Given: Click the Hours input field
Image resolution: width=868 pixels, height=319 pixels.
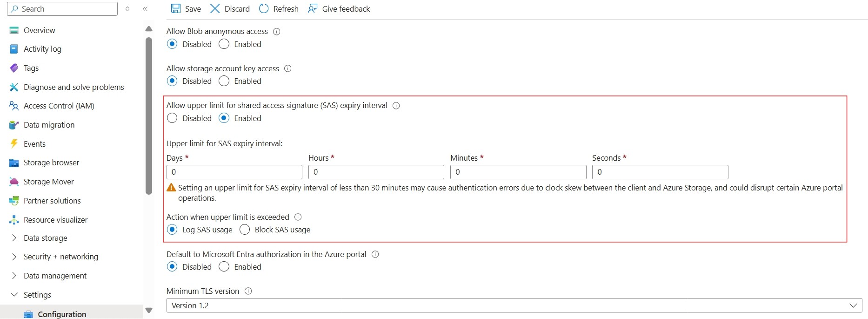Looking at the screenshot, I should (x=376, y=172).
